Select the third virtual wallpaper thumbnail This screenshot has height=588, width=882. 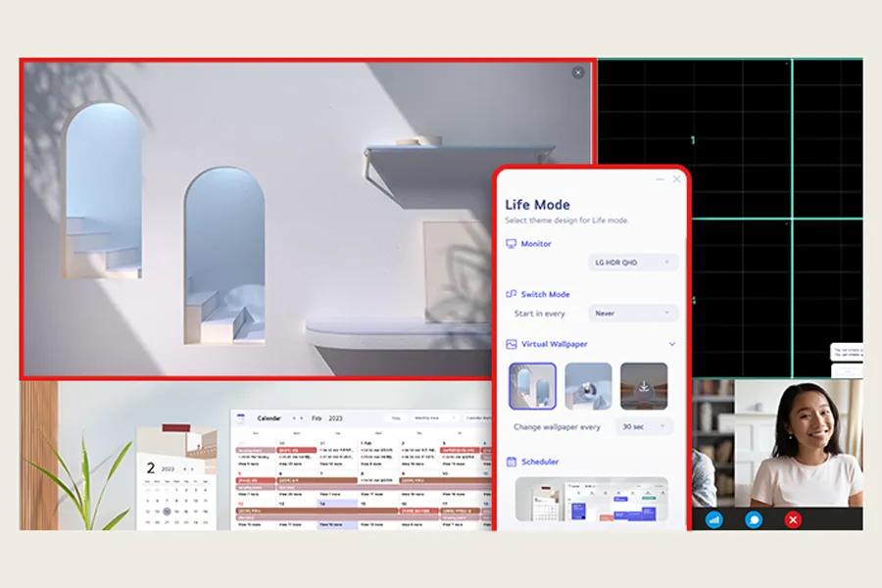[644, 384]
